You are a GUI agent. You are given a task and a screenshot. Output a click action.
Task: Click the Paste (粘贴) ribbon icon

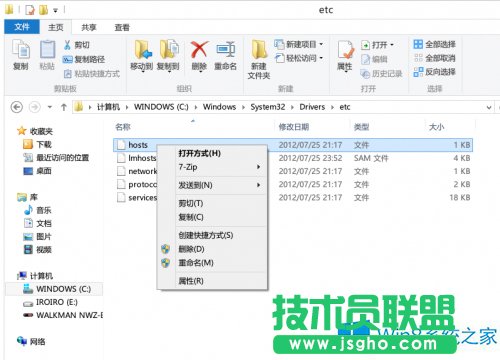pos(47,50)
